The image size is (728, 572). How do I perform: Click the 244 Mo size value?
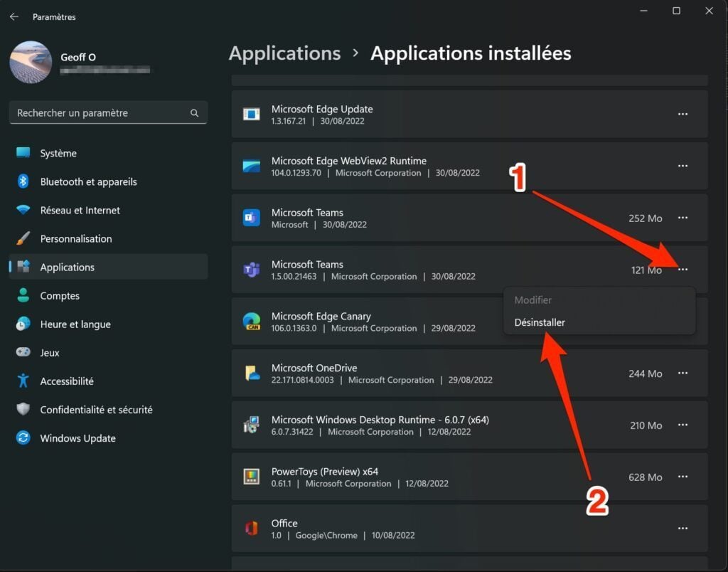click(645, 374)
